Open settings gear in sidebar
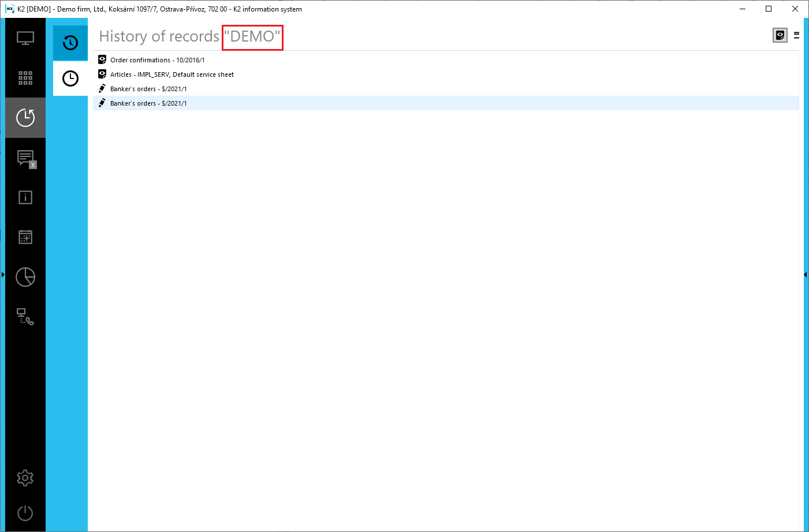This screenshot has width=809, height=532. click(x=25, y=478)
